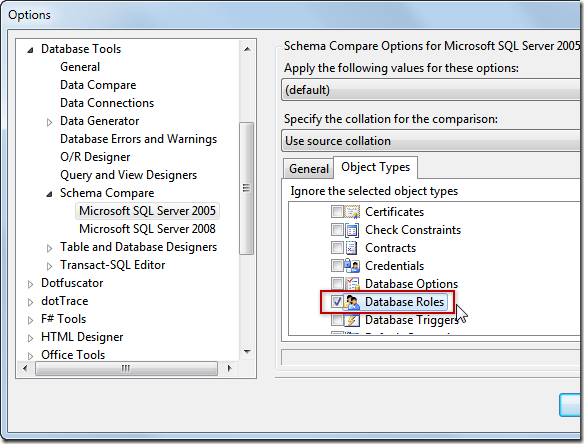This screenshot has width=584, height=444.
Task: Expand the Data Generator node
Action: click(49, 122)
